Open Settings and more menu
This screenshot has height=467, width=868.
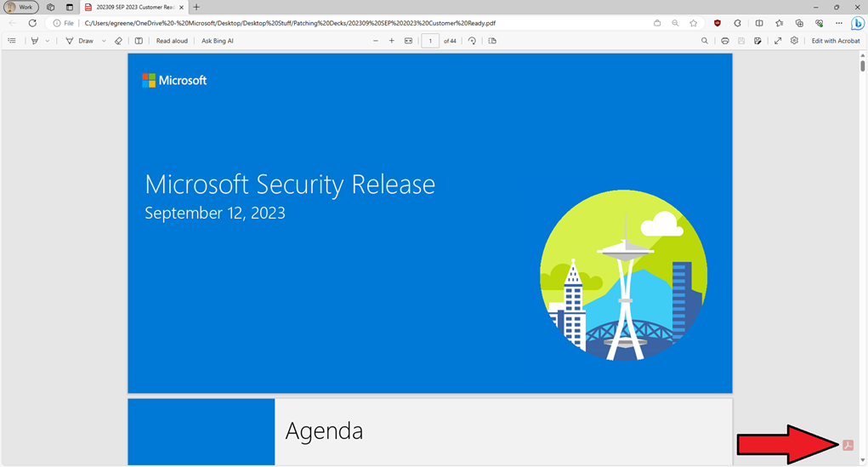pos(839,23)
